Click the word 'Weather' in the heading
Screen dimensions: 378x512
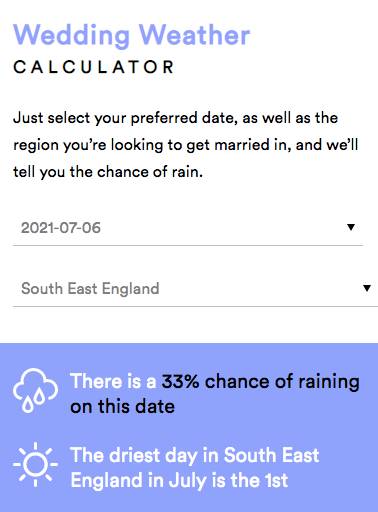pyautogui.click(x=194, y=35)
